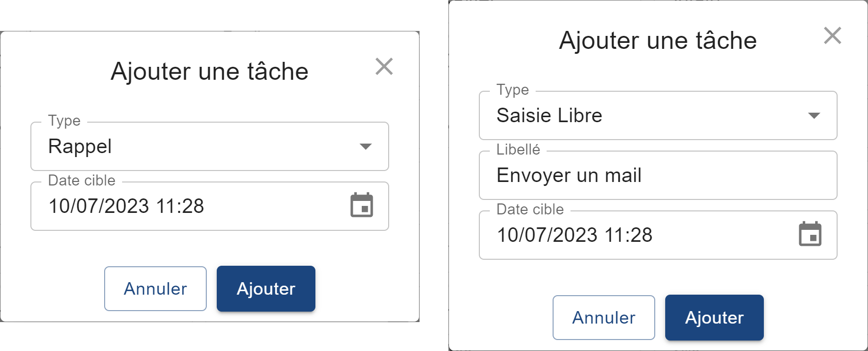
Task: Open the calendar picker below Envoyer un mail
Action: 810,234
